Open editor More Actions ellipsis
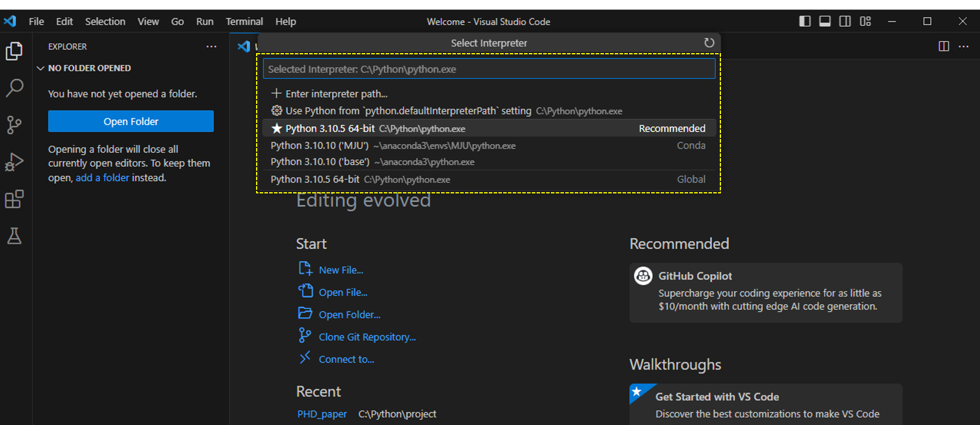This screenshot has height=425, width=980. coord(964,47)
